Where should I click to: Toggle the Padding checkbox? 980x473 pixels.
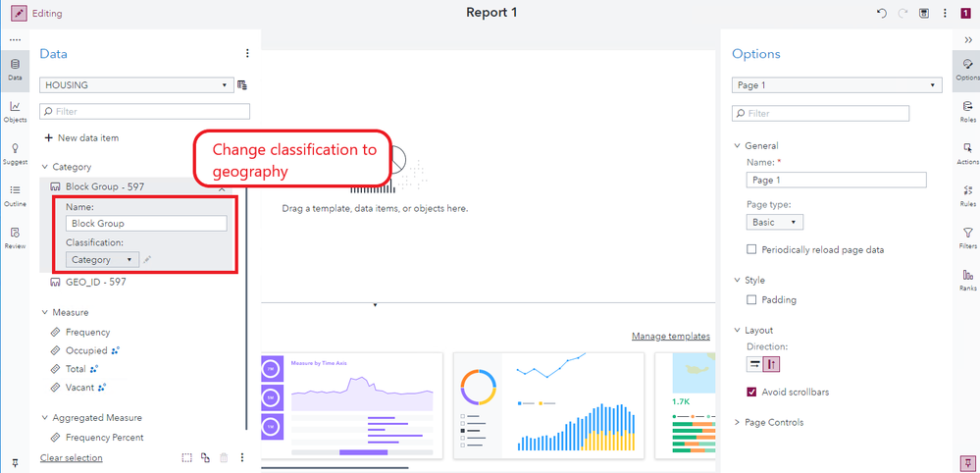coord(751,300)
